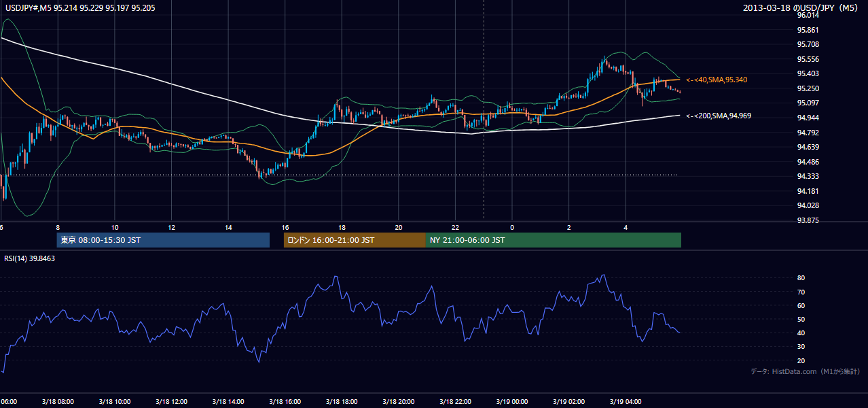The height and width of the screenshot is (408, 868).
Task: Select the 200,SMA,94.969 white moving average label
Action: (719, 116)
